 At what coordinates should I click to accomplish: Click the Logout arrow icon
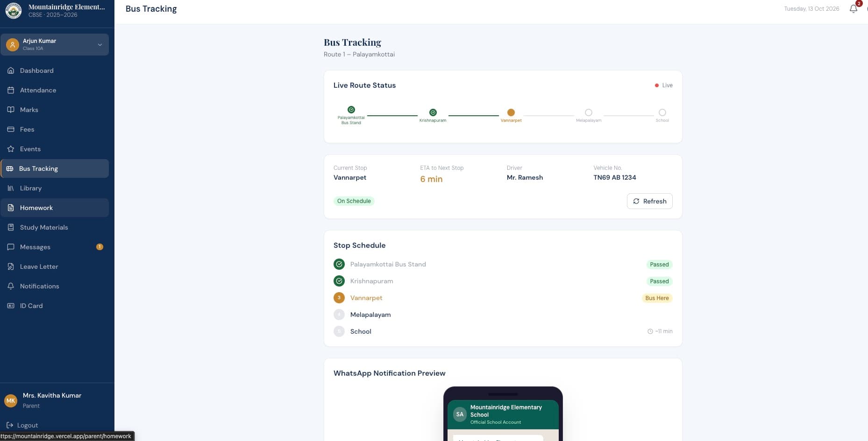click(10, 425)
